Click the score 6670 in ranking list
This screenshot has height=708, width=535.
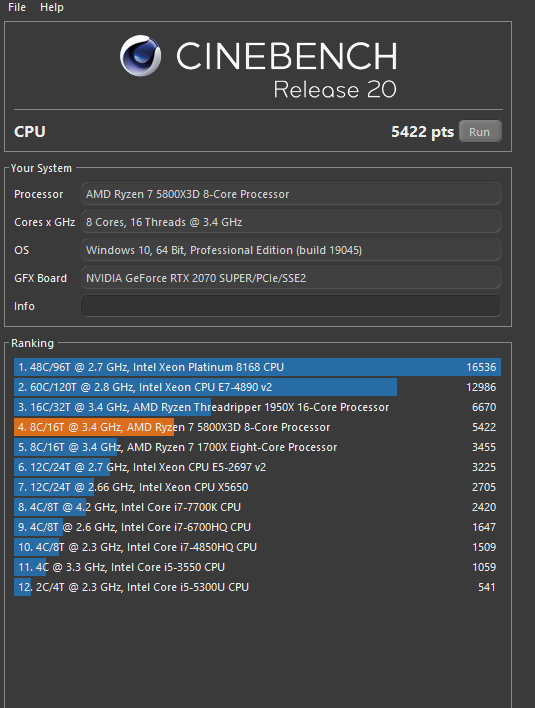(x=484, y=407)
